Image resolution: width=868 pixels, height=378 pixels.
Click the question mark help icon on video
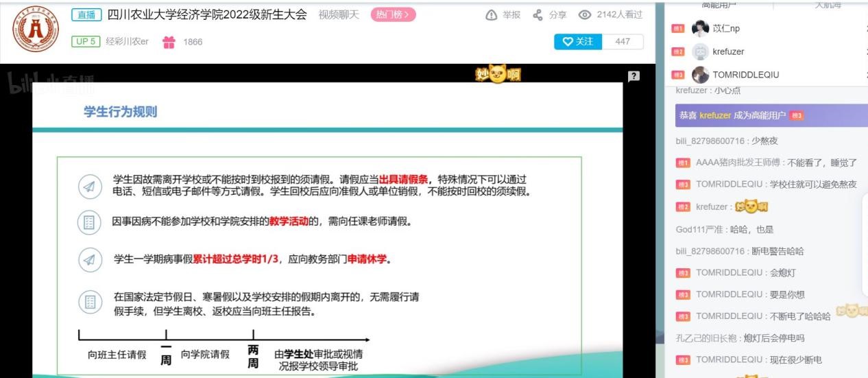tap(634, 77)
